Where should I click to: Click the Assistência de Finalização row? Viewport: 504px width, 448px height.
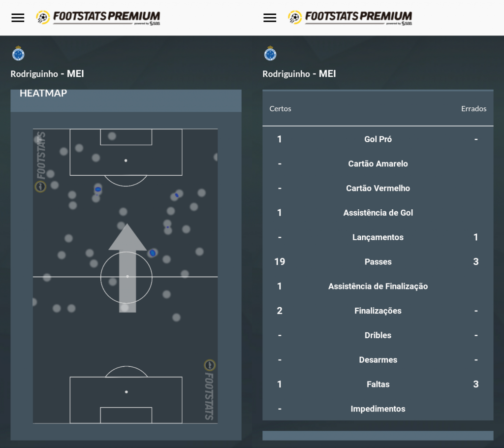(x=378, y=286)
